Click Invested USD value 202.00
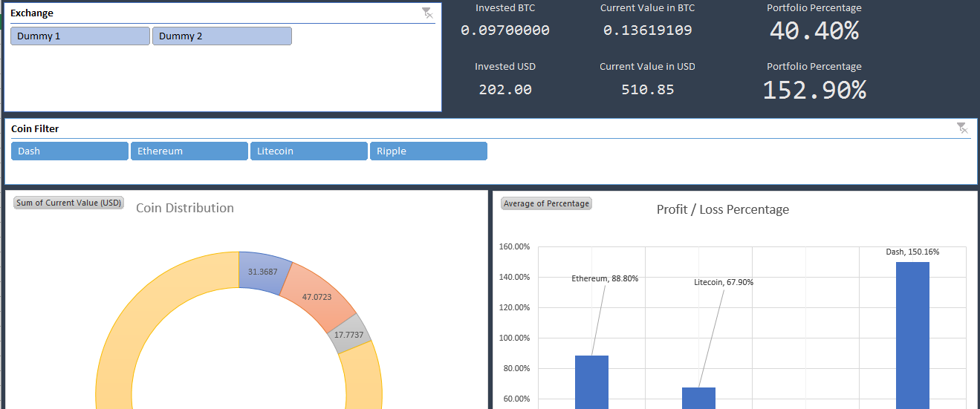The width and height of the screenshot is (980, 409). [x=505, y=90]
